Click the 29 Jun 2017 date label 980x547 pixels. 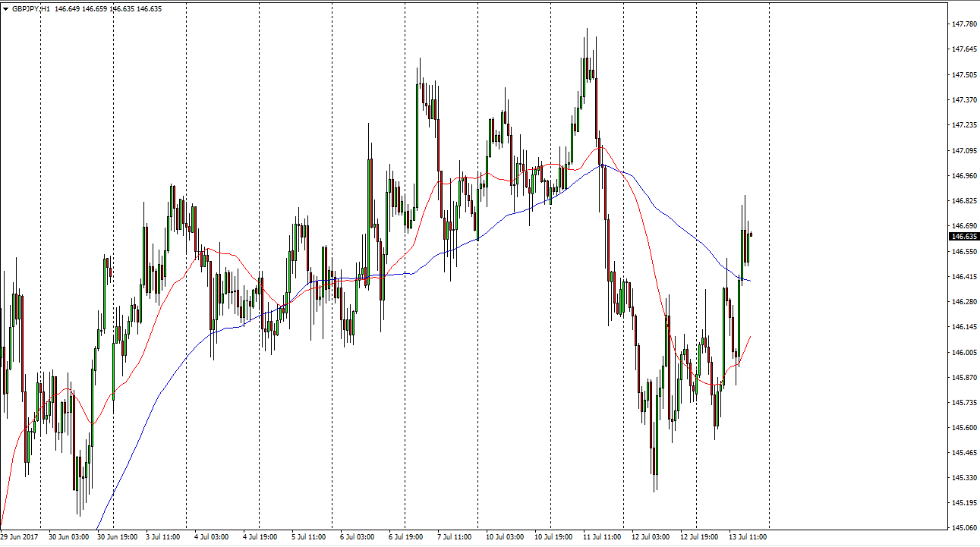click(x=21, y=537)
